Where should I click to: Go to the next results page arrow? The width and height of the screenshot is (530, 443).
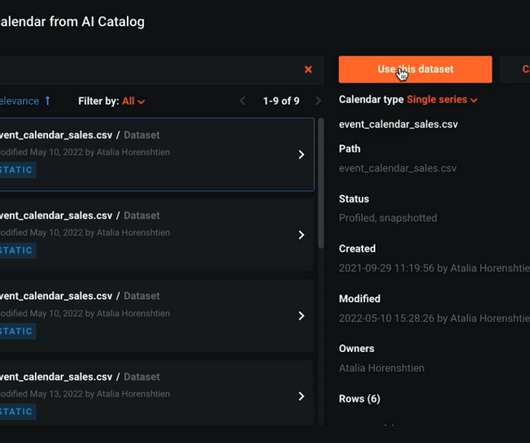point(318,101)
